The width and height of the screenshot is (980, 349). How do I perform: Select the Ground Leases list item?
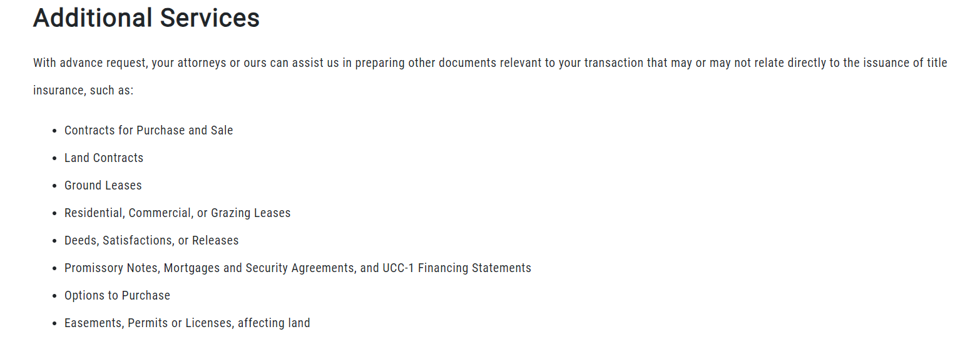tap(103, 186)
